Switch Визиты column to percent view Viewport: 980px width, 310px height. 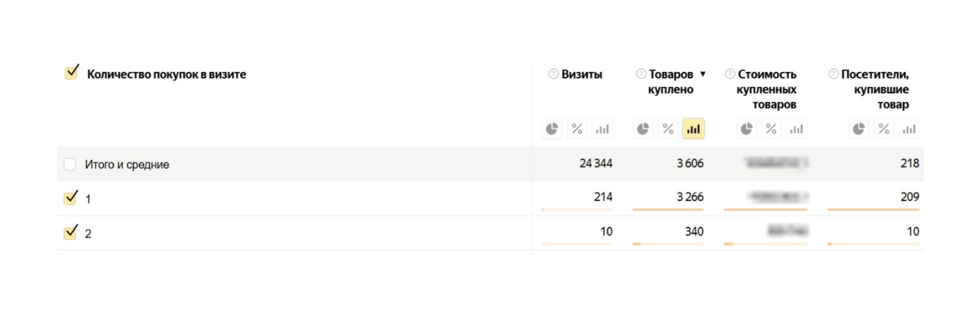[577, 129]
